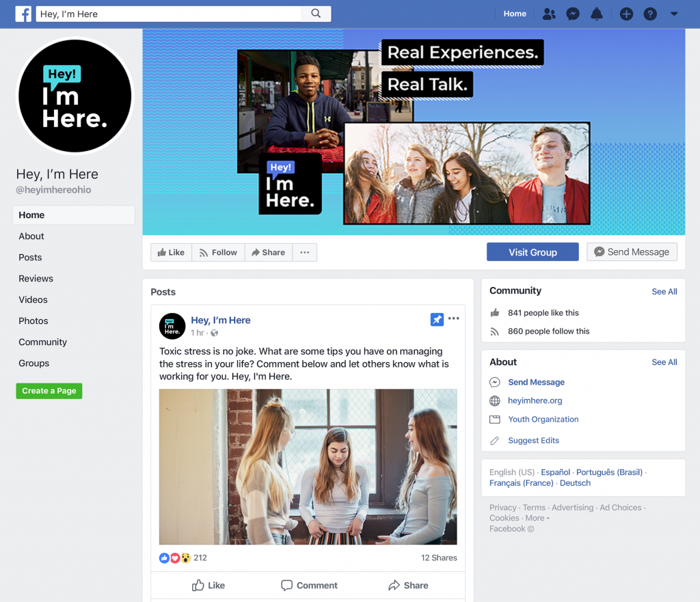Open the page more options ellipsis

pos(304,253)
